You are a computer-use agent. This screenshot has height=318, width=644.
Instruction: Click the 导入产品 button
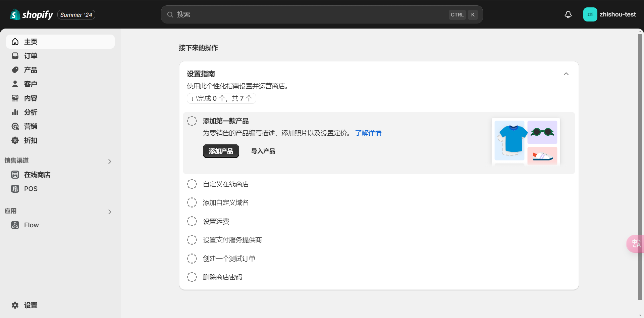pyautogui.click(x=263, y=151)
